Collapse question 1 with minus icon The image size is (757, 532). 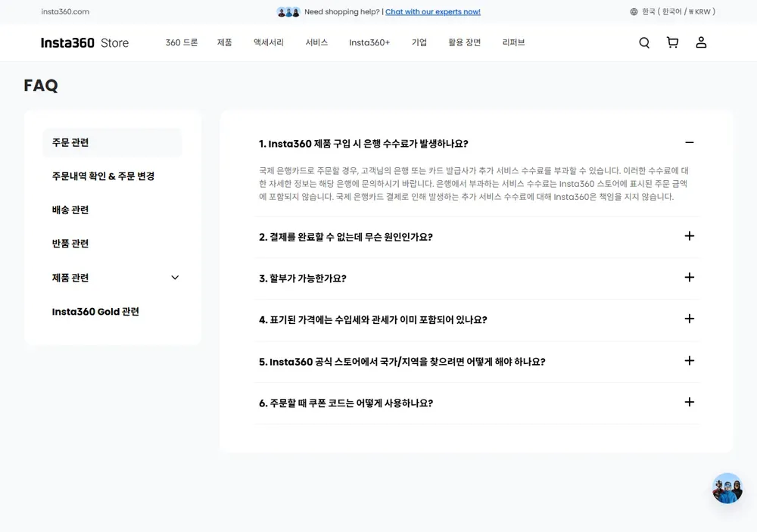(690, 142)
